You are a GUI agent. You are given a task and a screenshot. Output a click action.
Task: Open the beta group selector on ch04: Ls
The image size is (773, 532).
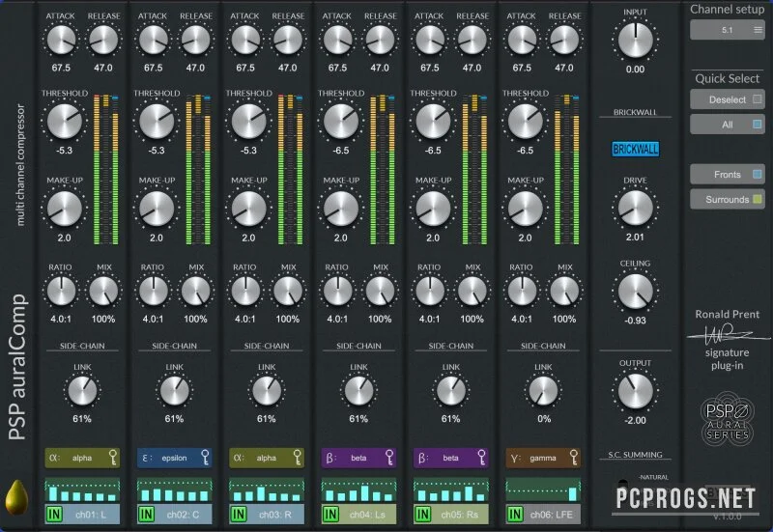pyautogui.click(x=358, y=458)
